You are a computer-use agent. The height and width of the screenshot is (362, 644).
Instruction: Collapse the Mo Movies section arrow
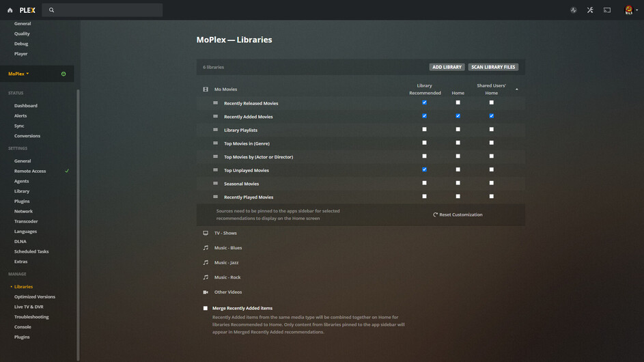(517, 89)
